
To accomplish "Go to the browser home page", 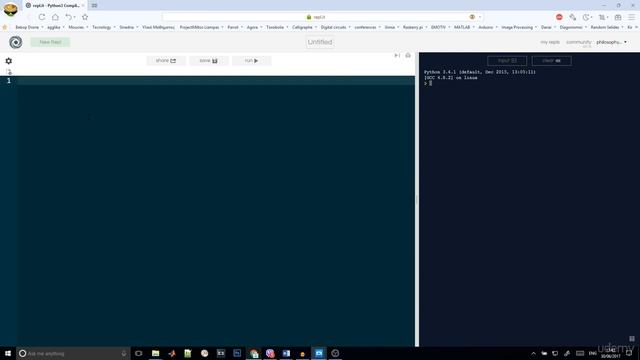I will click(55, 17).
